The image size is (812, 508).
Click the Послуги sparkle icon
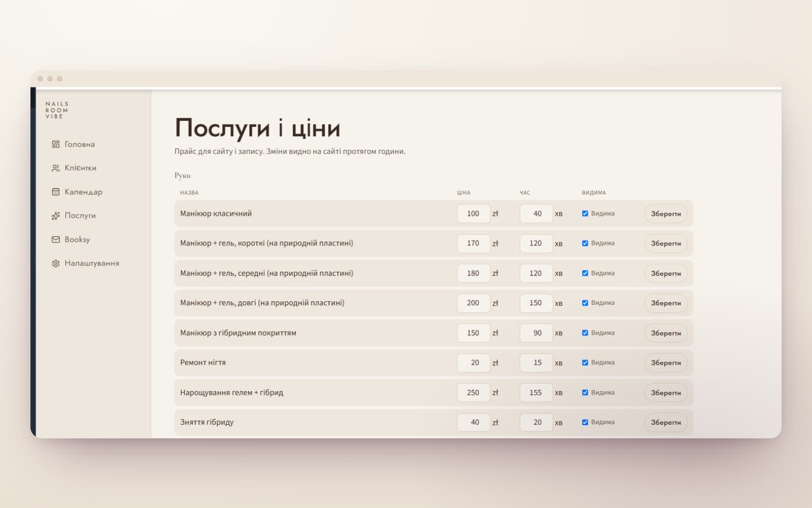(56, 215)
